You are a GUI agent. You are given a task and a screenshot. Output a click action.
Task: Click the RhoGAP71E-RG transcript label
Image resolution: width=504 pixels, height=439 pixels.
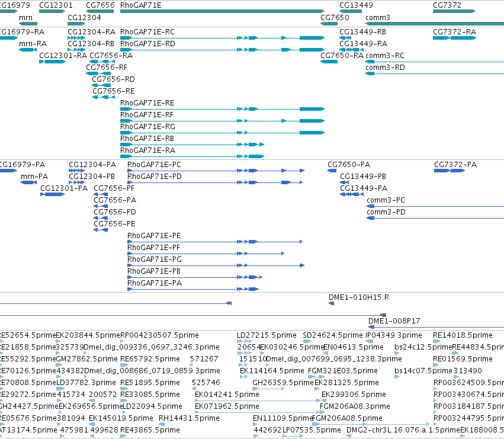147,127
